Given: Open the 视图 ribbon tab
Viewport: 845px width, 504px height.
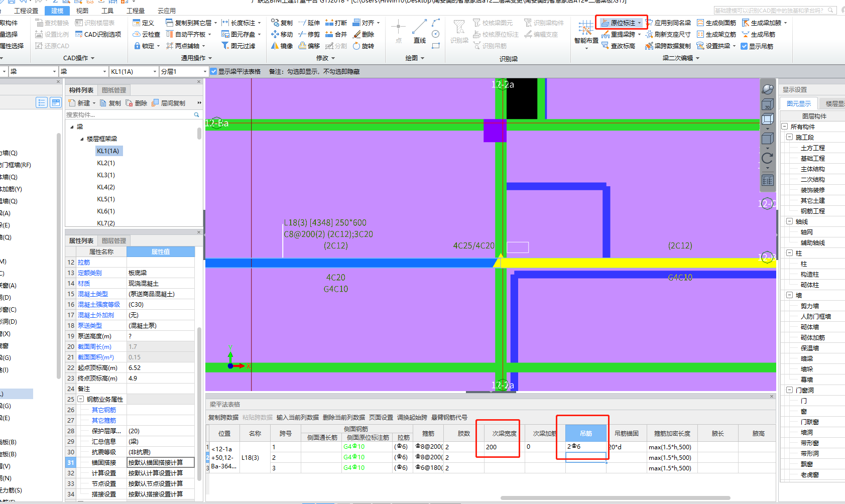Looking at the screenshot, I should click(x=82, y=11).
